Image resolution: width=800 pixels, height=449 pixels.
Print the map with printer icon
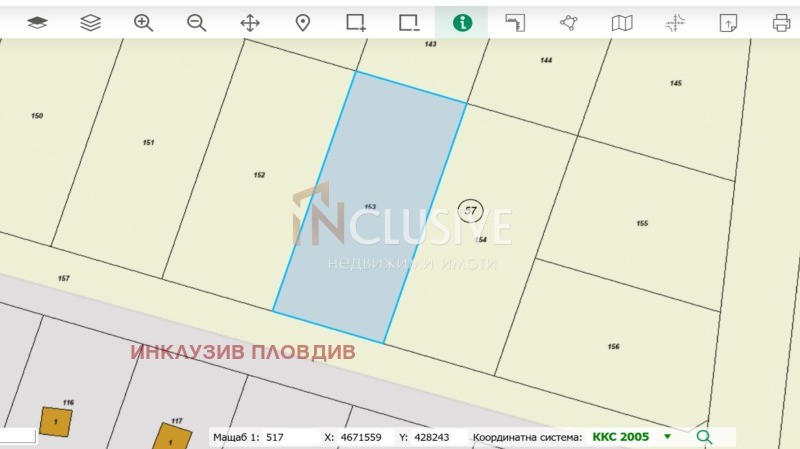[781, 22]
